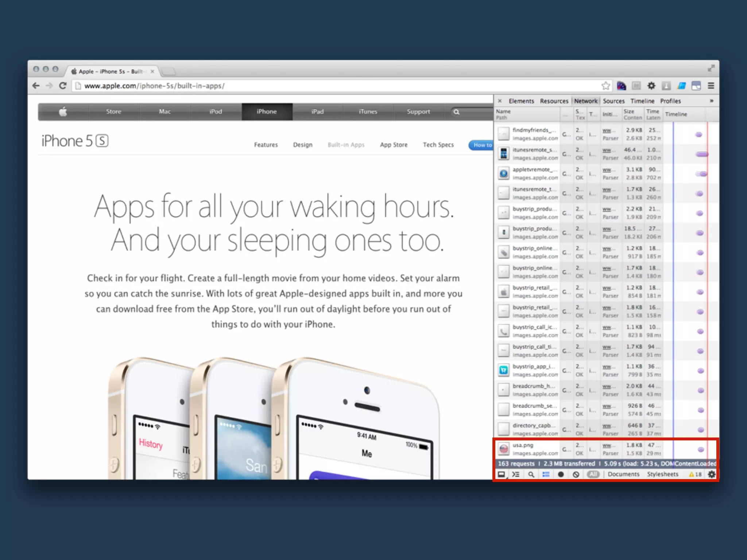Click the DevTools search magnifier icon
Image resolution: width=747 pixels, height=560 pixels.
click(x=531, y=474)
